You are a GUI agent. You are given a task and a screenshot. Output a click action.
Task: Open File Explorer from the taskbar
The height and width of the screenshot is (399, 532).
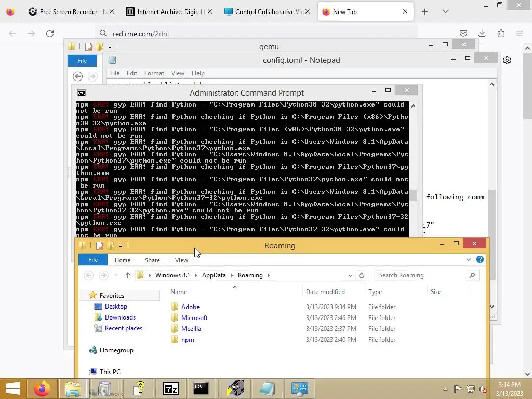click(x=73, y=389)
